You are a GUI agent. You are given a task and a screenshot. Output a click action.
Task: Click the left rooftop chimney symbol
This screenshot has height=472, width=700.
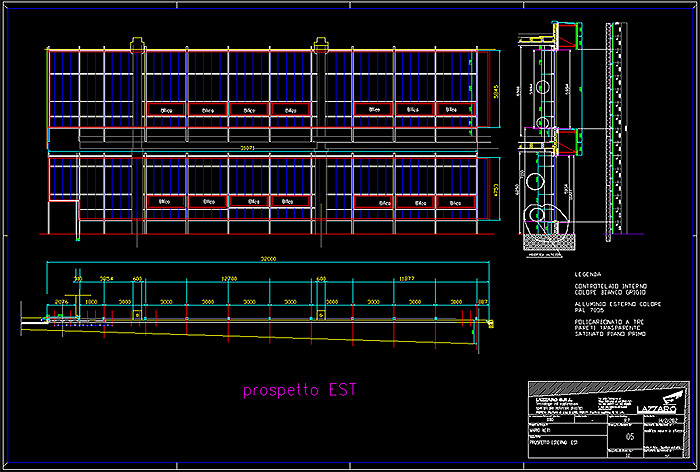click(x=137, y=44)
